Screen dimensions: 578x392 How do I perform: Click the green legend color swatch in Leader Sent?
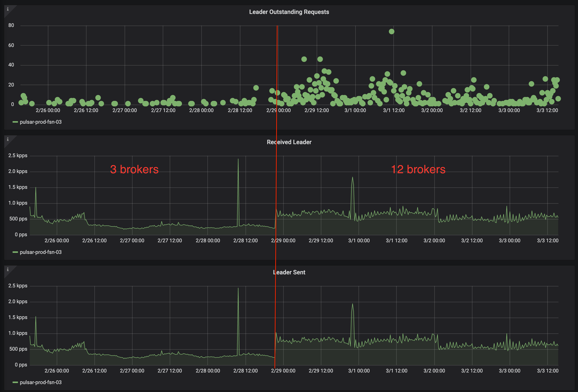click(15, 382)
